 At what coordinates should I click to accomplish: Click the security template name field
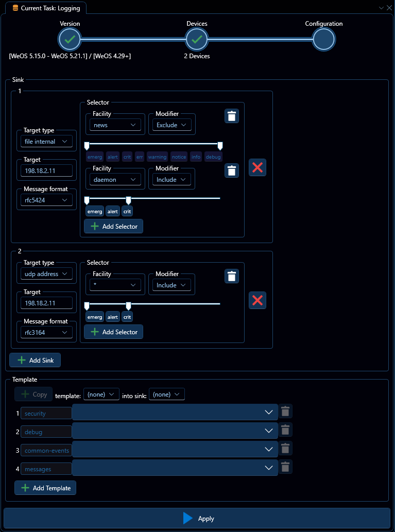tap(46, 413)
